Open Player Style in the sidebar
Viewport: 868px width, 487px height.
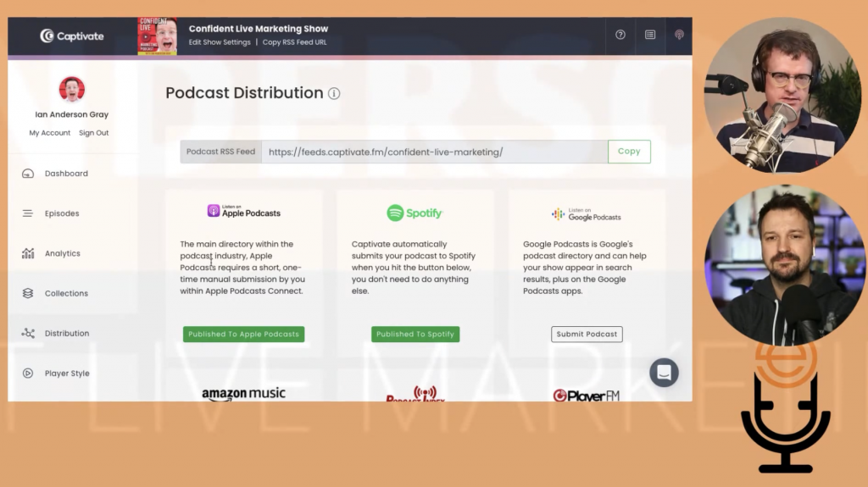67,373
